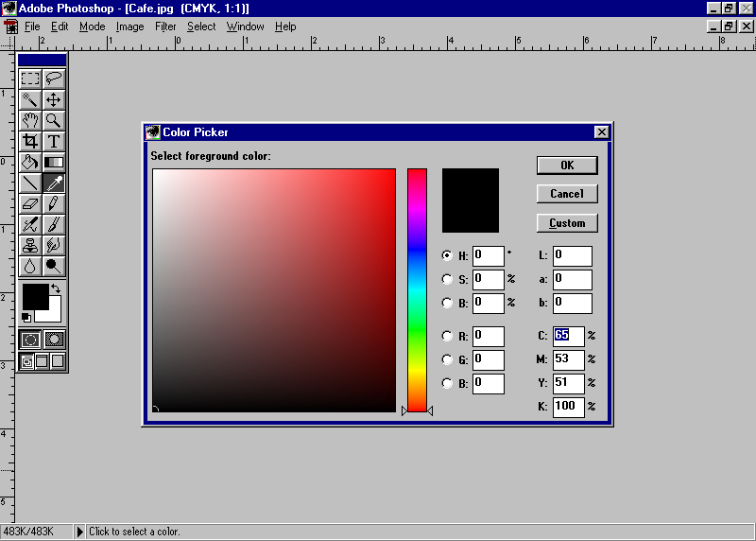This screenshot has width=756, height=541.
Task: Click the Y yellow field showing 51
Action: point(569,383)
